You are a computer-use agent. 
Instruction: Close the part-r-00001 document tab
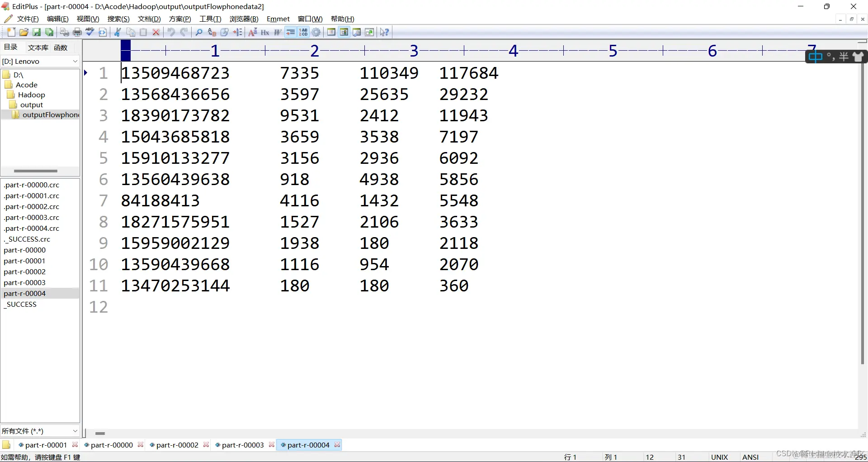coord(75,445)
